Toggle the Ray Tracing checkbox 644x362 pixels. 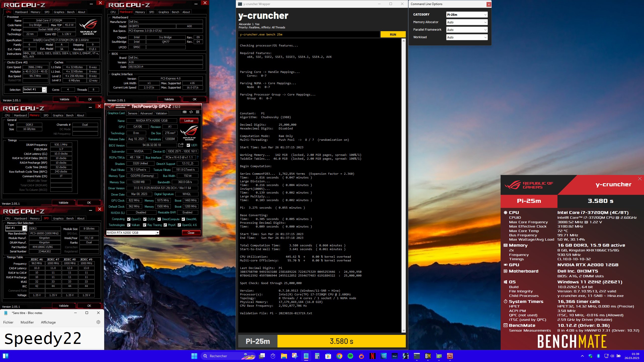click(145, 225)
